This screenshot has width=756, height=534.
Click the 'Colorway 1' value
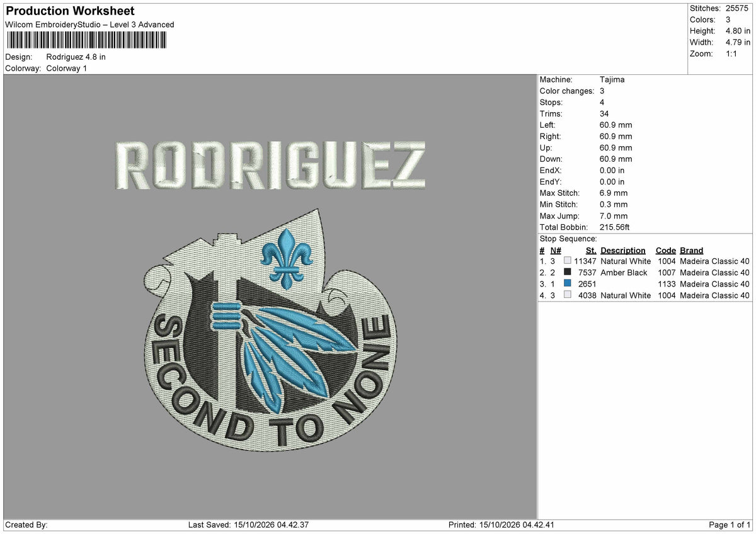point(67,69)
